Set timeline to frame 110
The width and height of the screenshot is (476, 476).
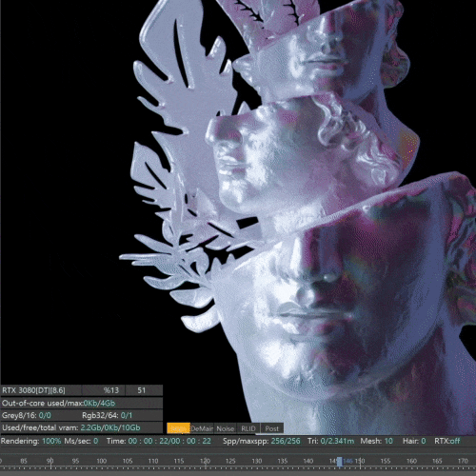point(153,461)
